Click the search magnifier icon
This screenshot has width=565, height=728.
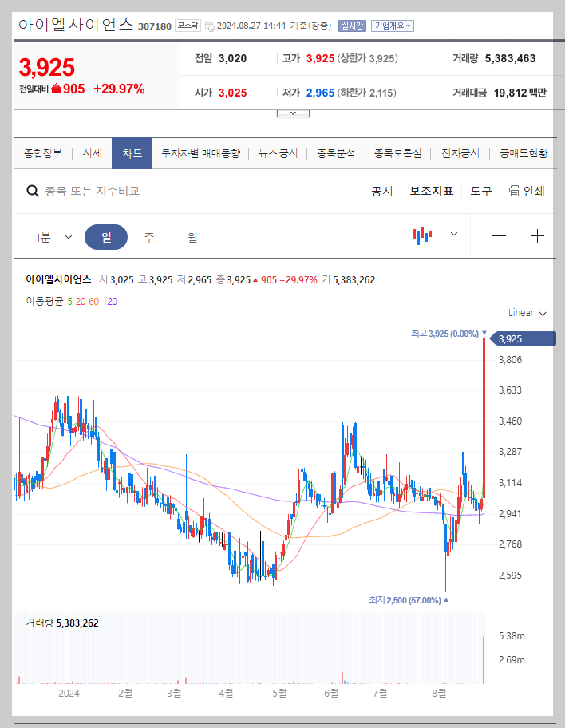click(32, 191)
